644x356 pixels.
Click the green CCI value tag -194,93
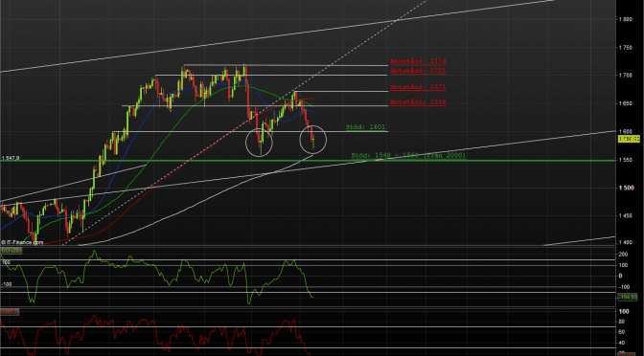tap(629, 297)
